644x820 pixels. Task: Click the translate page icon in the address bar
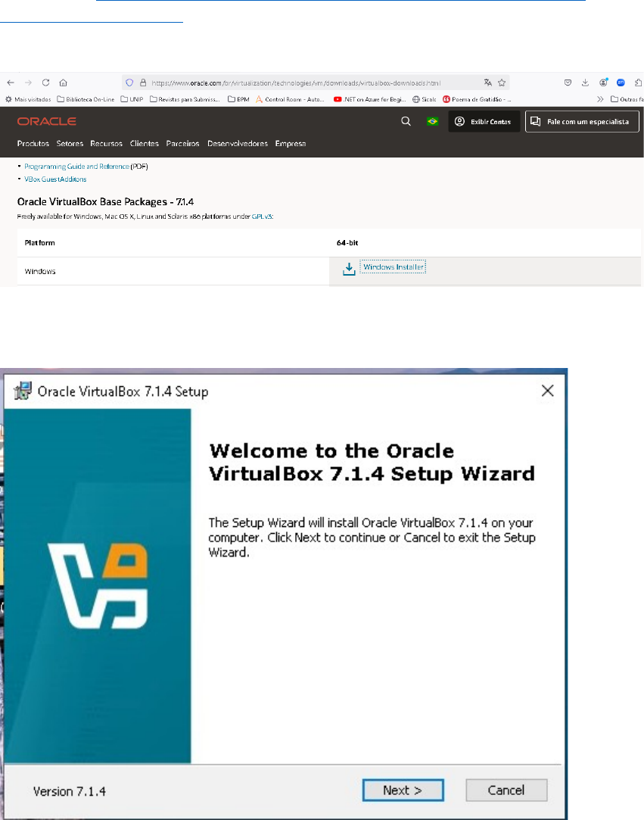(488, 83)
